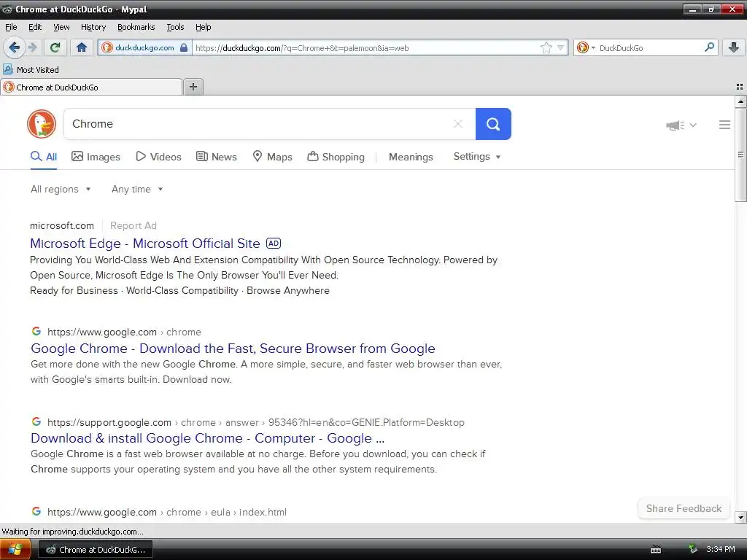
Task: Open the megaphone announcements dropdown
Action: (681, 125)
